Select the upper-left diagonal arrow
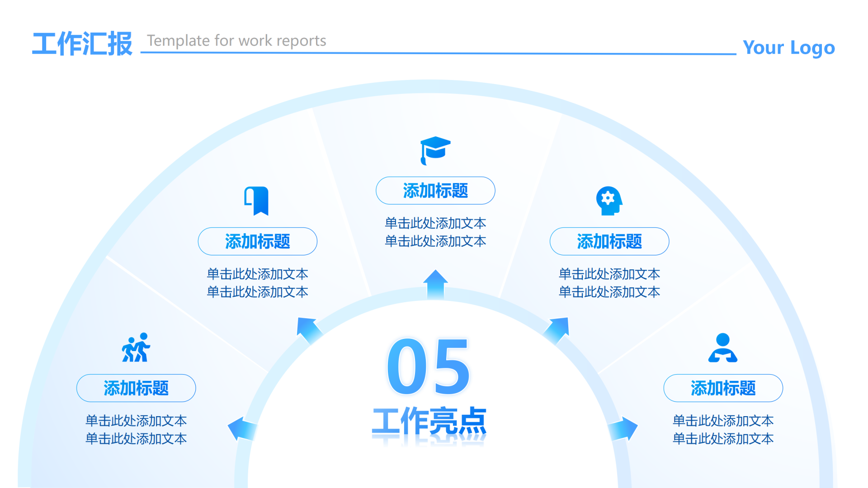 point(309,329)
